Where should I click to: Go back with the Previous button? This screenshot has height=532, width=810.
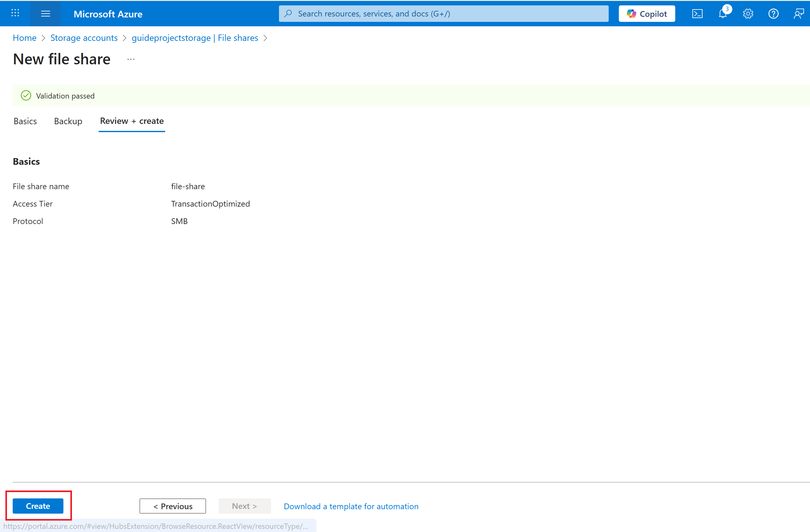(172, 506)
